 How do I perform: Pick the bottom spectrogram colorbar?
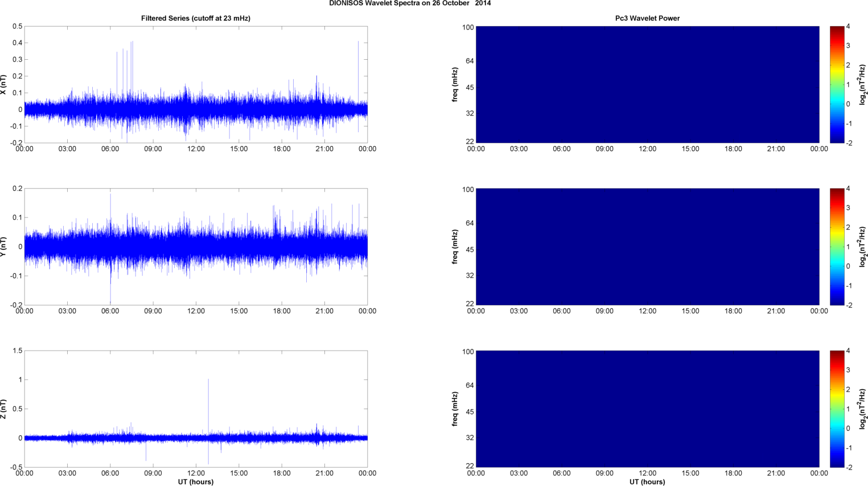tap(837, 409)
